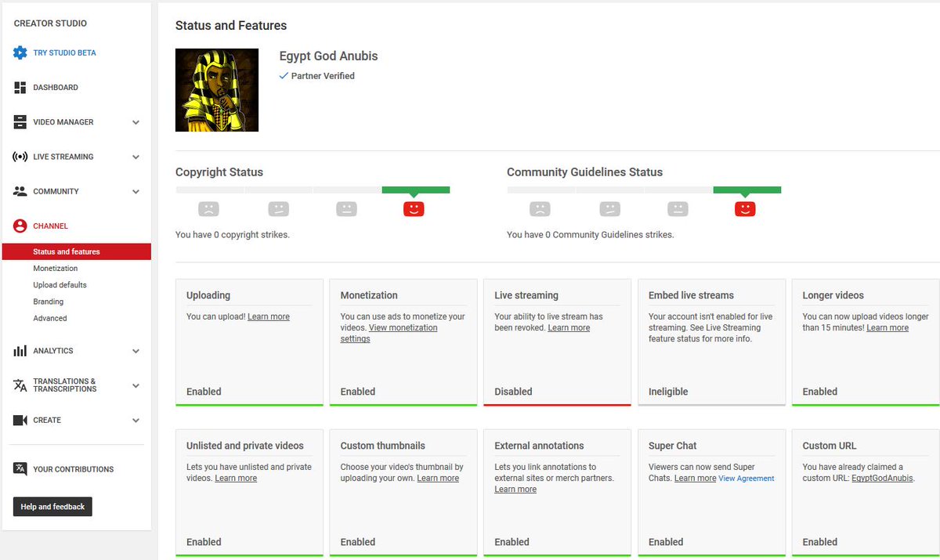Click the green Community Guidelines status bar

pos(747,190)
